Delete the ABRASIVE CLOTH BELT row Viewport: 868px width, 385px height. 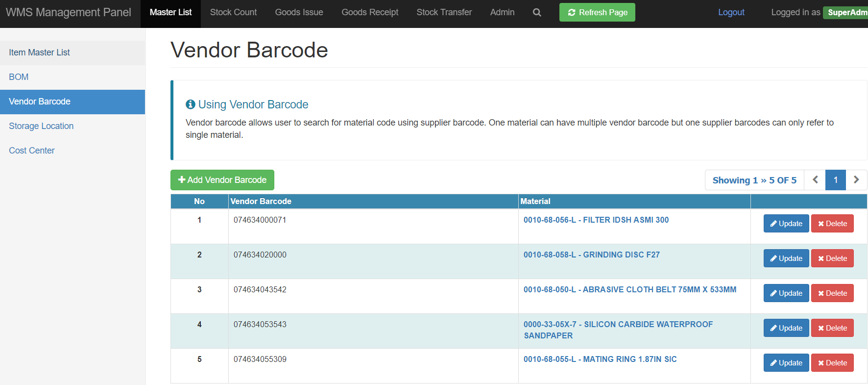click(832, 293)
